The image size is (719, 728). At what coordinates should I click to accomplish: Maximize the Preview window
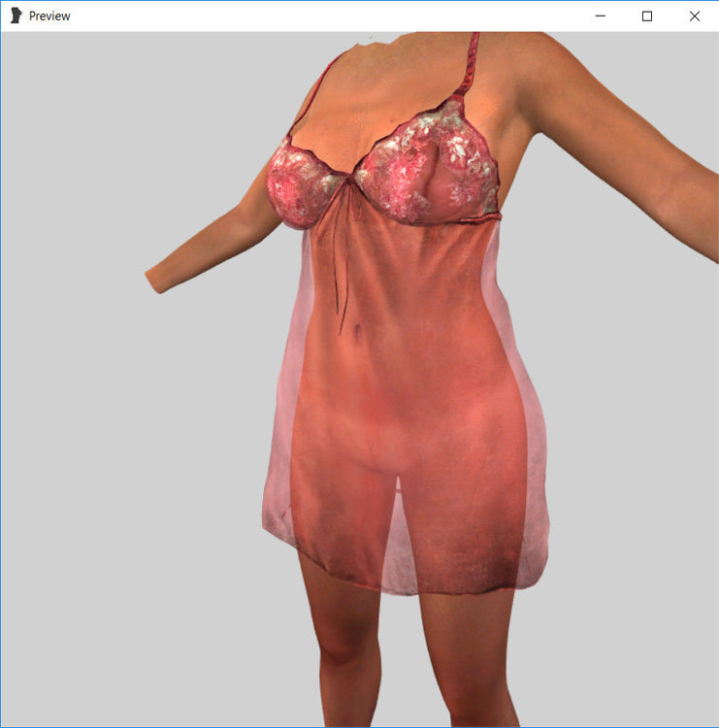click(647, 17)
